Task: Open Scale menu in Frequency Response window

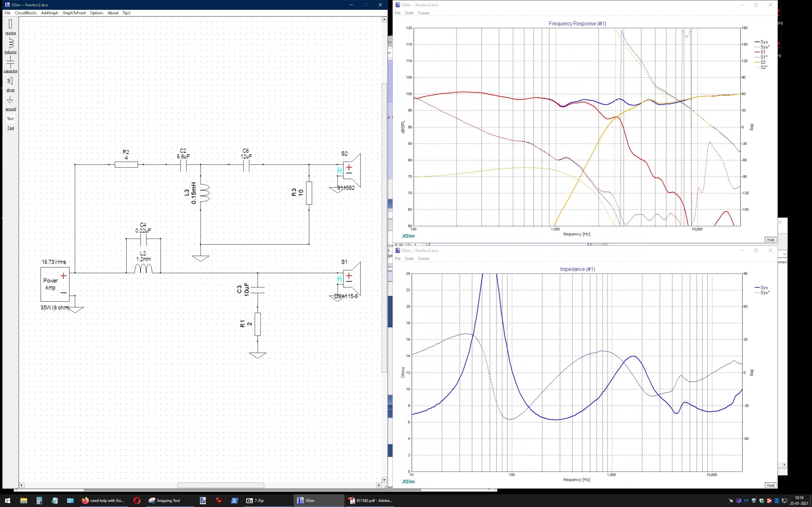Action: tap(409, 13)
